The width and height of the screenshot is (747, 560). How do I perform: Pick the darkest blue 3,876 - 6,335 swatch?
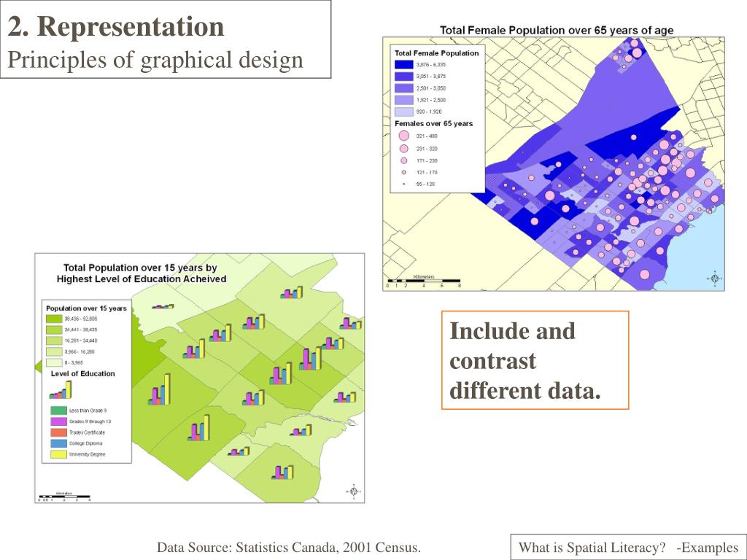pos(403,65)
